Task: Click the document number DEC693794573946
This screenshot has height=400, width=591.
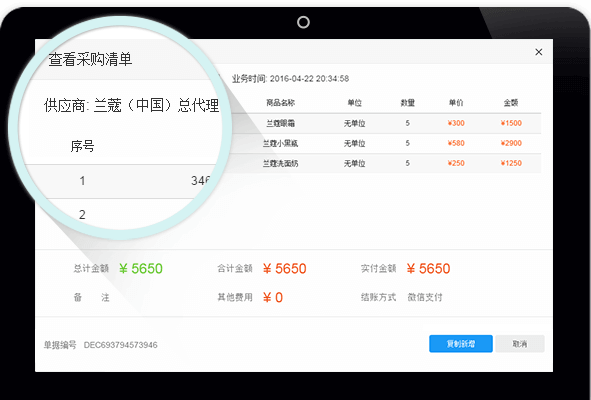Action: tap(121, 345)
